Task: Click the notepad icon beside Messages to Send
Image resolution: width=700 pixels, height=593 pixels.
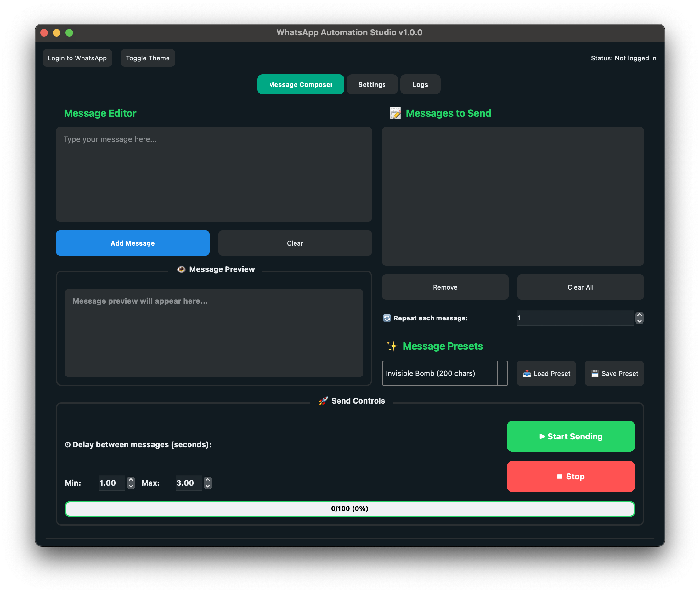Action: point(395,113)
